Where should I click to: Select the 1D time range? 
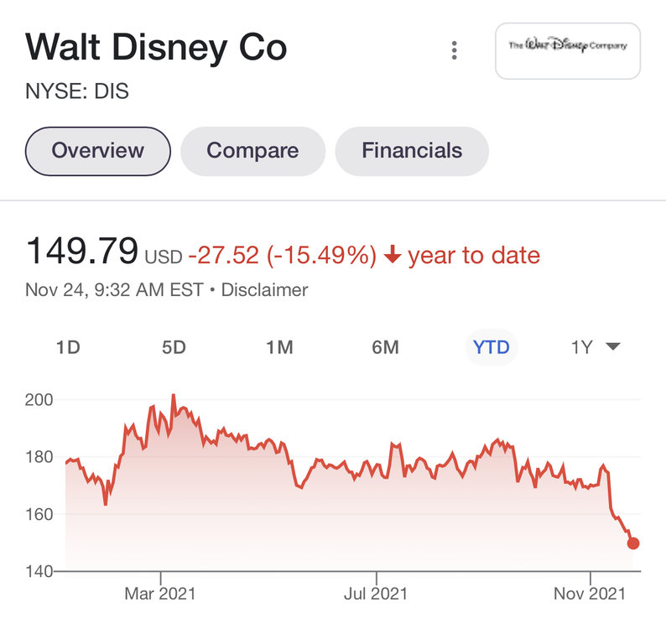point(68,347)
